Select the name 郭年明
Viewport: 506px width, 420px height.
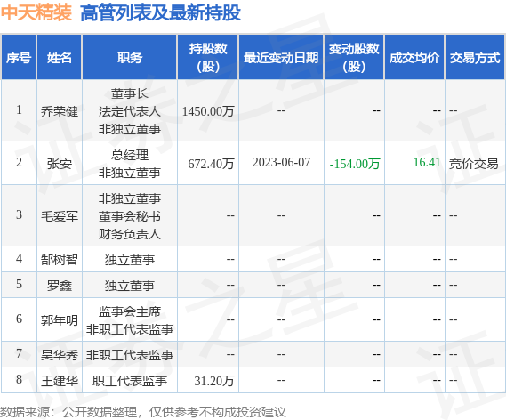pos(60,320)
